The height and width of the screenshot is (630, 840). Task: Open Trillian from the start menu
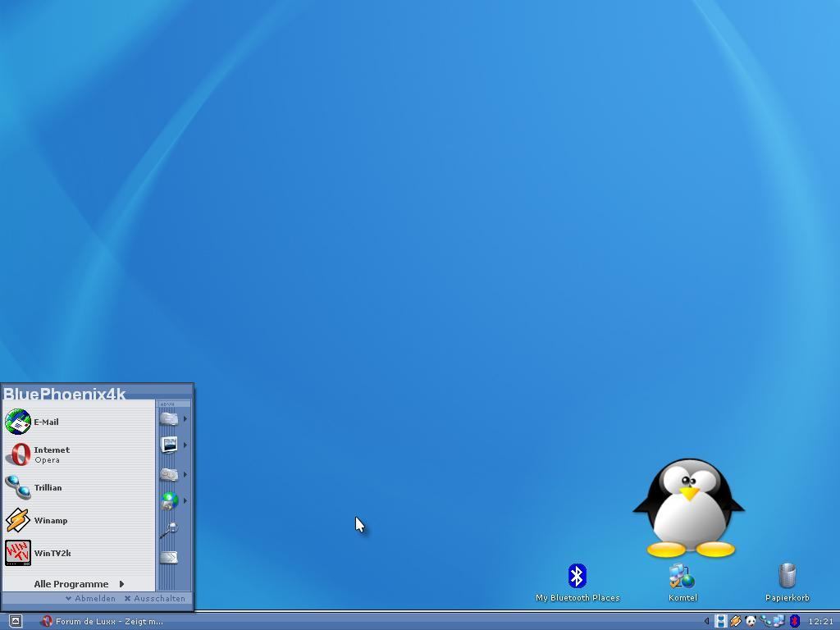pos(78,487)
